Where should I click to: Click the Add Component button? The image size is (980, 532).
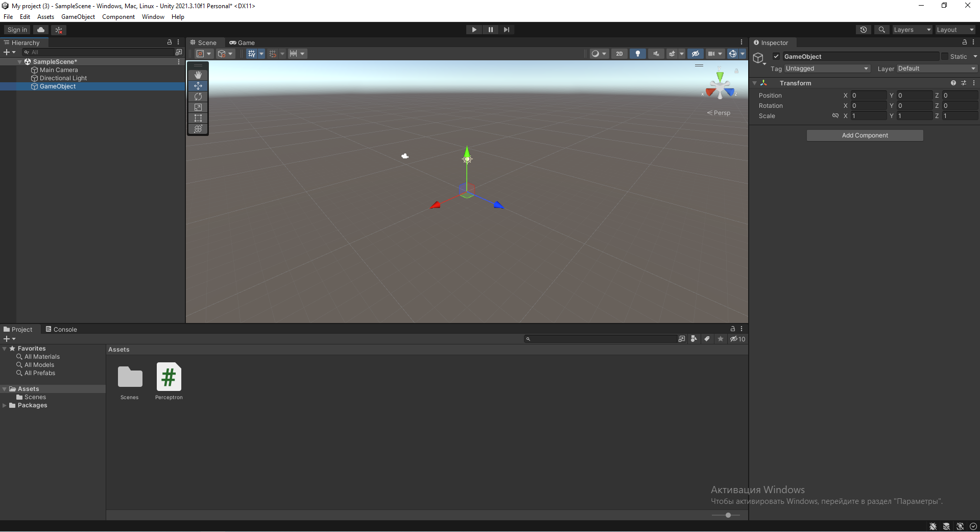[x=865, y=135]
